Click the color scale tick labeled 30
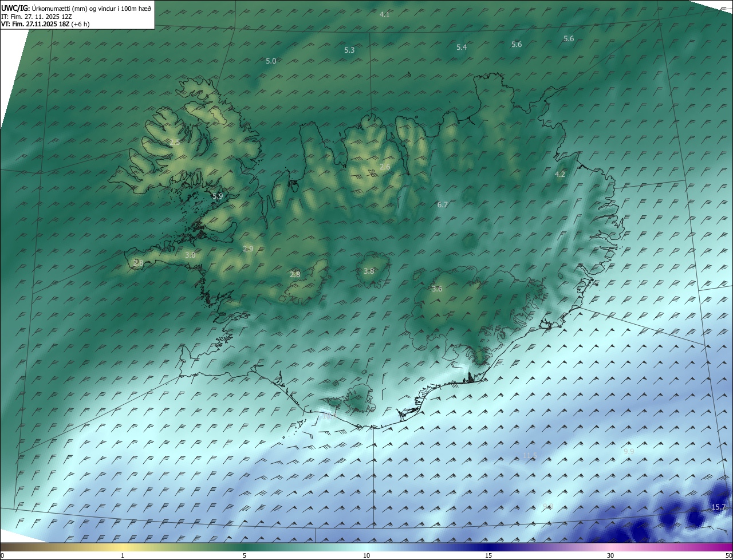733x560 pixels. (x=610, y=555)
